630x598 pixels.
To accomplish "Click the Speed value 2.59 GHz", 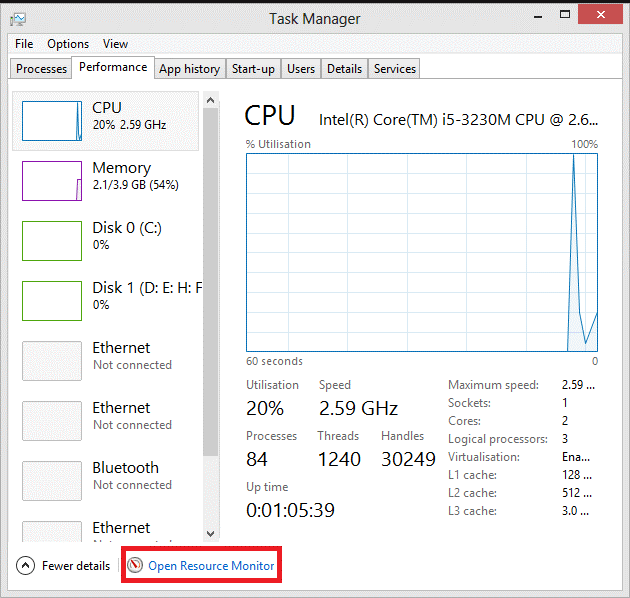I will point(358,408).
